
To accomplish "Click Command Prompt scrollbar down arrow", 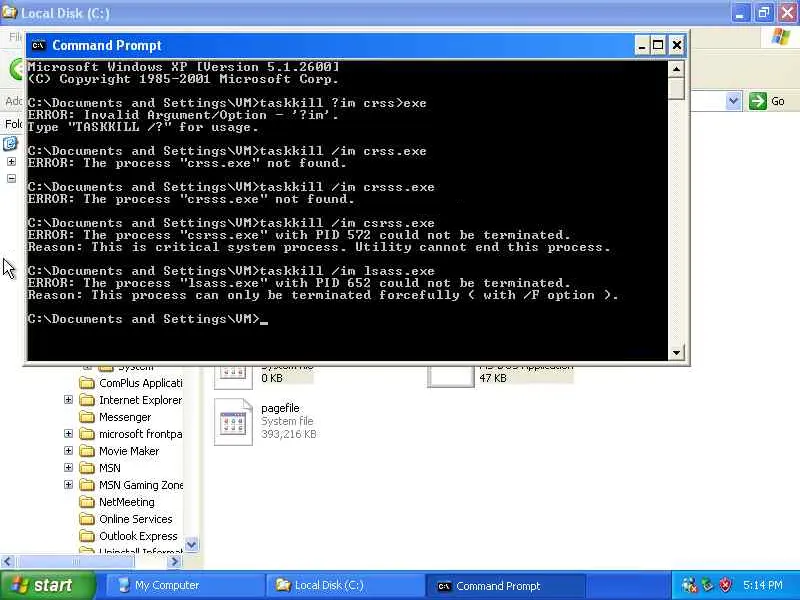I will (x=676, y=352).
